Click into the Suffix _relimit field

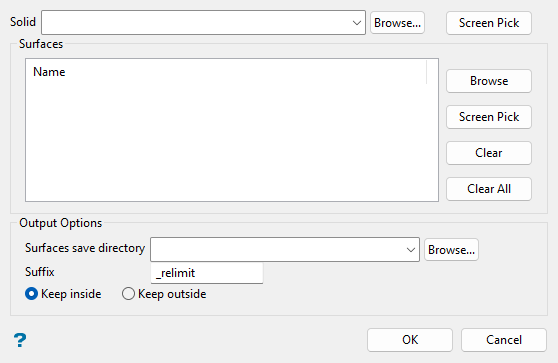click(x=207, y=273)
